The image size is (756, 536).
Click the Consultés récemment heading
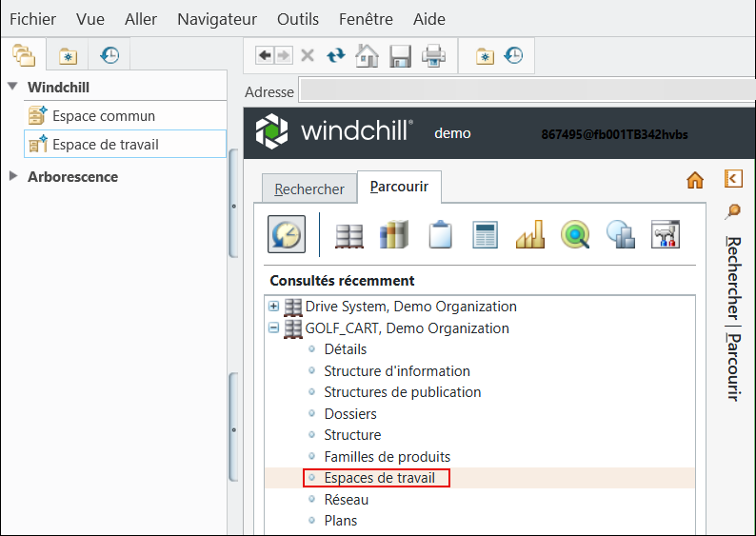coord(342,281)
